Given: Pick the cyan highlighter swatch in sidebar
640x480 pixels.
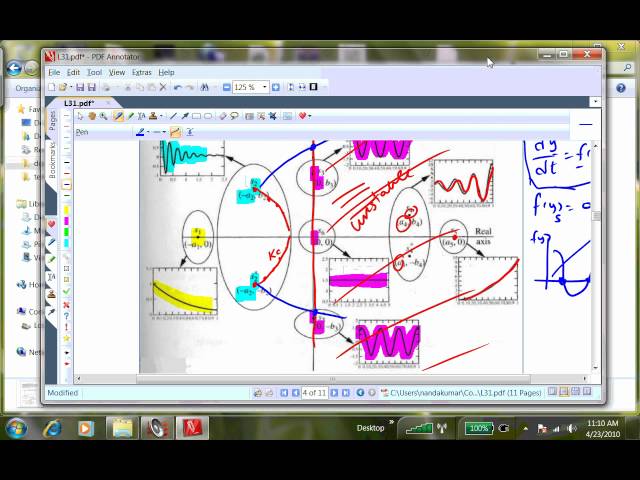Looking at the screenshot, I should (x=66, y=243).
